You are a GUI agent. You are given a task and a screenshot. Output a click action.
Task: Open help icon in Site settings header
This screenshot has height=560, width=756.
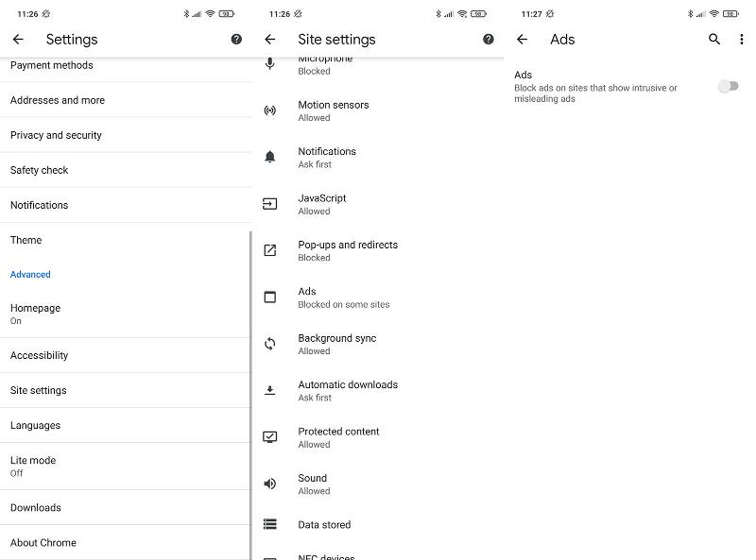pos(489,40)
